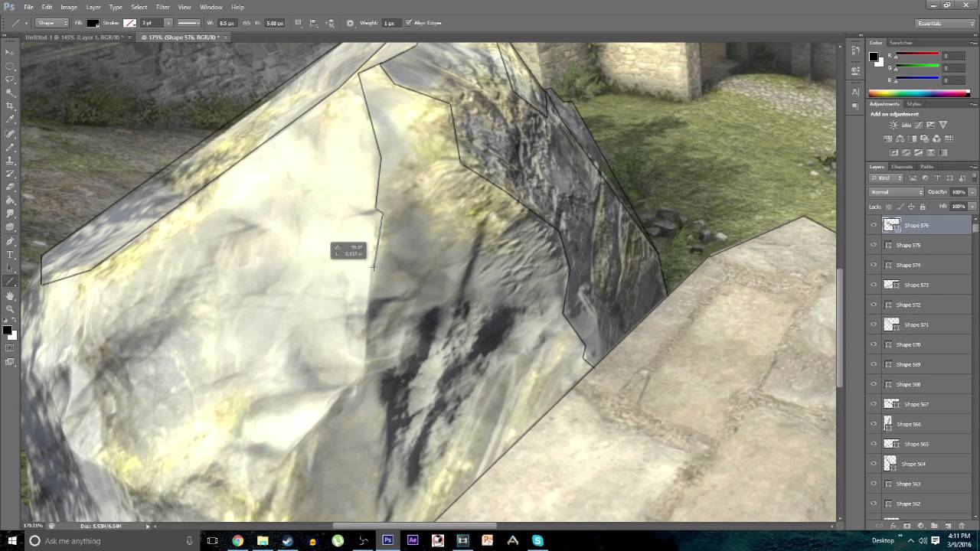Viewport: 980px width, 551px height.
Task: Open the Normal blending mode dropdown
Action: click(890, 192)
